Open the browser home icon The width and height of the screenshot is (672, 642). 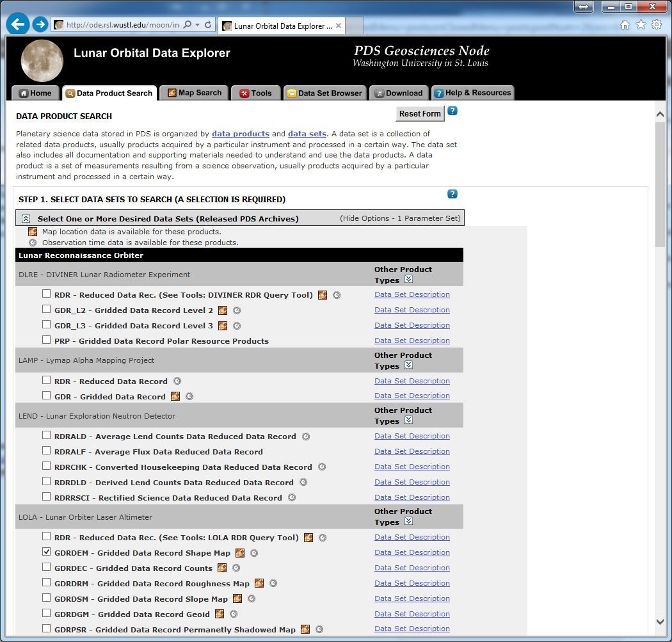pos(625,25)
